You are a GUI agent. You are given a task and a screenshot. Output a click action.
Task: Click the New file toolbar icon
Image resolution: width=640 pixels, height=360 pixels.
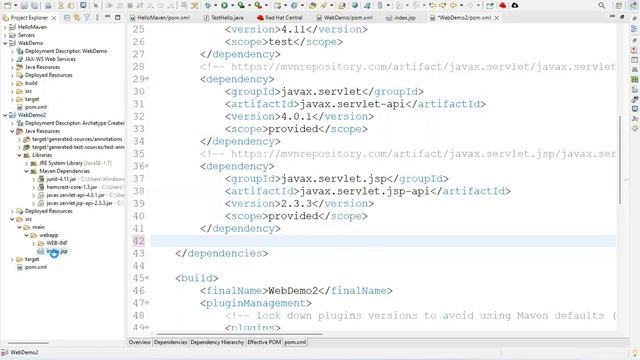(7, 5)
